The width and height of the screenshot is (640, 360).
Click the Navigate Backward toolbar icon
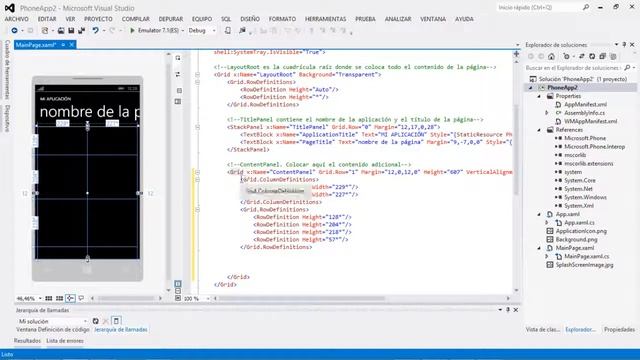click(14, 31)
